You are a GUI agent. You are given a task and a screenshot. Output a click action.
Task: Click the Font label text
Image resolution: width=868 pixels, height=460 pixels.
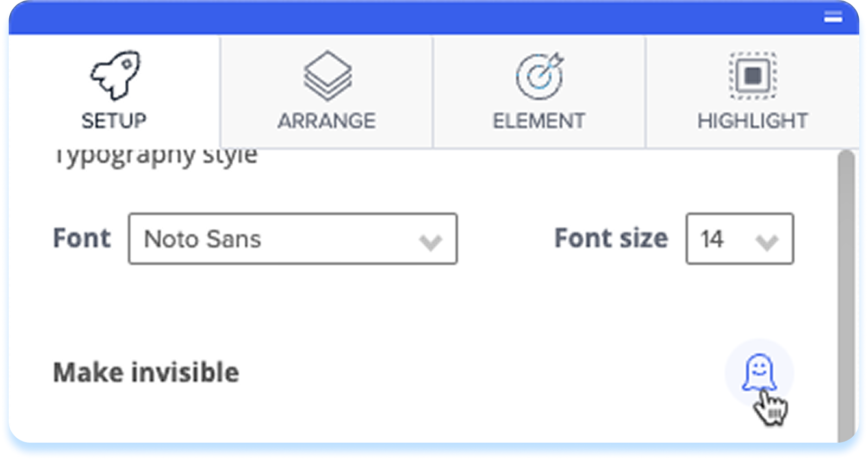(x=82, y=239)
